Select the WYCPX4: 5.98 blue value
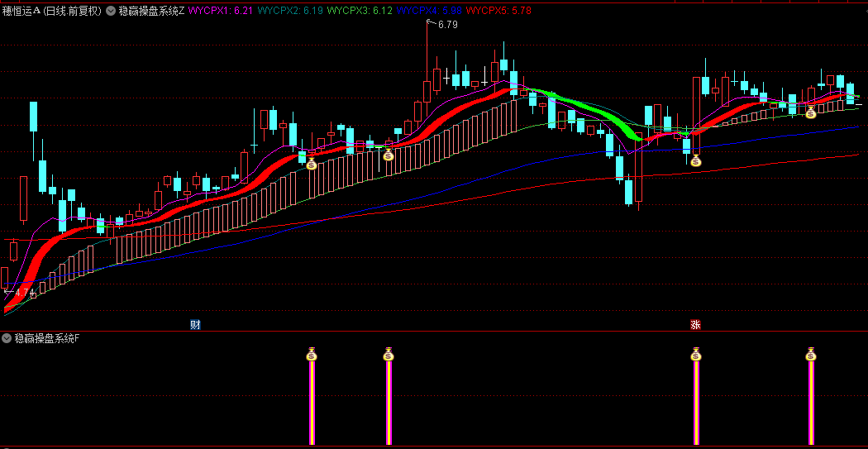 tap(430, 11)
